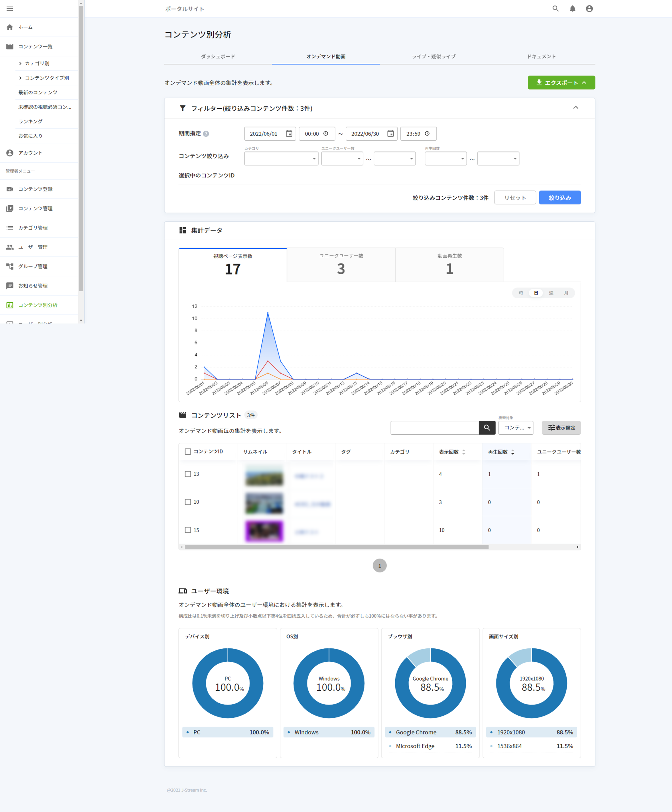Click the calendar icon for start date

point(289,133)
